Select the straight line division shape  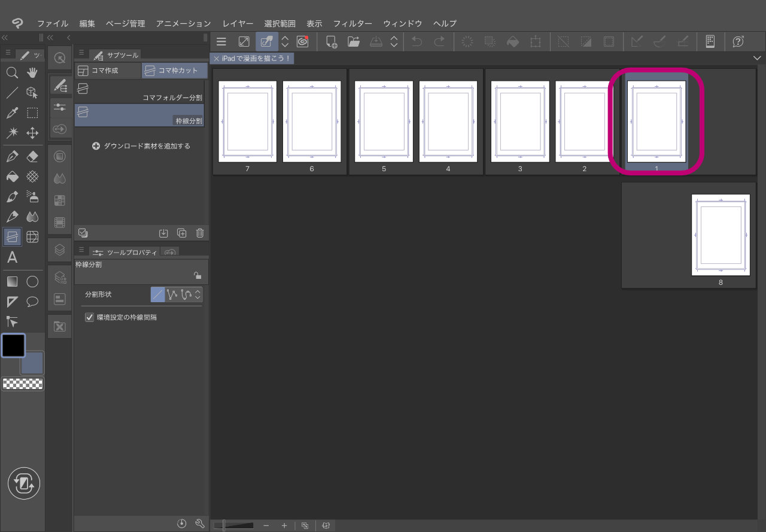pyautogui.click(x=157, y=294)
